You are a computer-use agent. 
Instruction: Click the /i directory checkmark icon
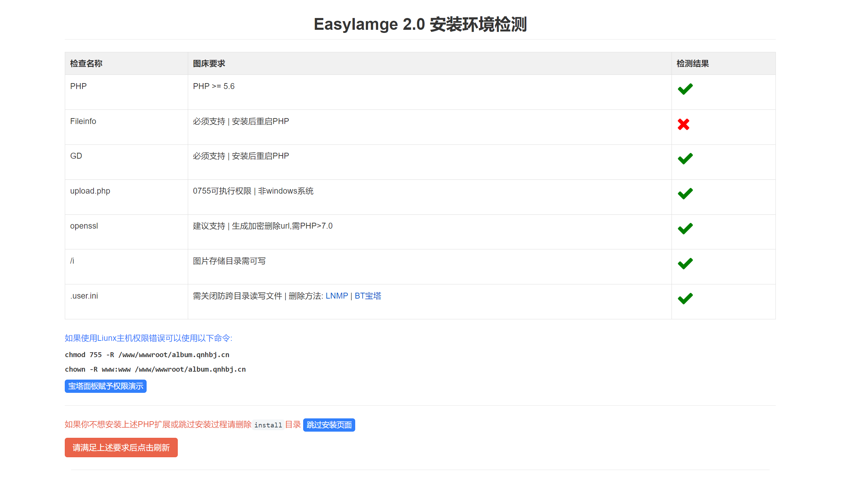[685, 264]
